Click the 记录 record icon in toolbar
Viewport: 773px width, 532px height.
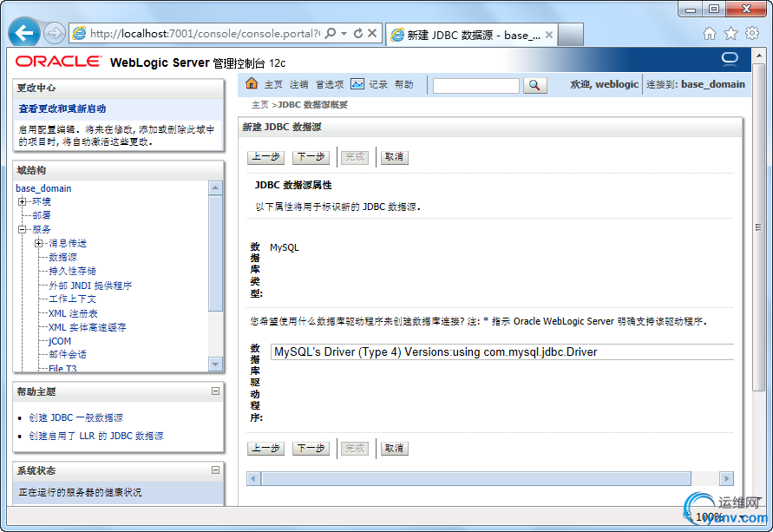click(x=357, y=84)
